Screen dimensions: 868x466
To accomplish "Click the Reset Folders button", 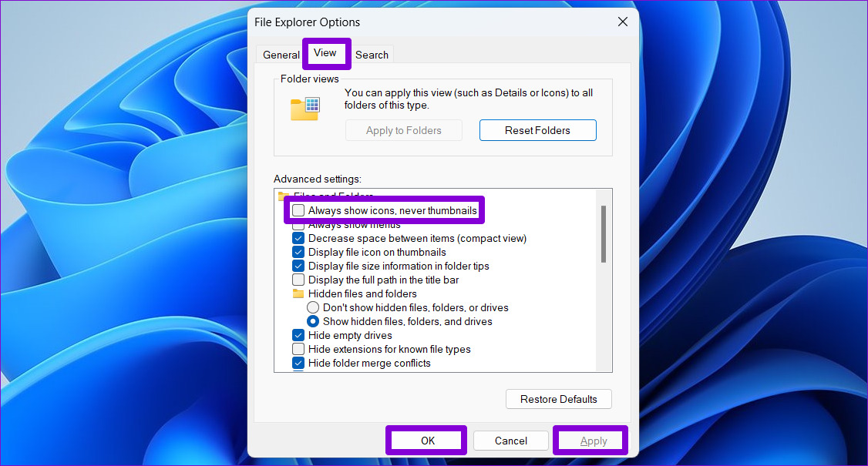I will 537,130.
